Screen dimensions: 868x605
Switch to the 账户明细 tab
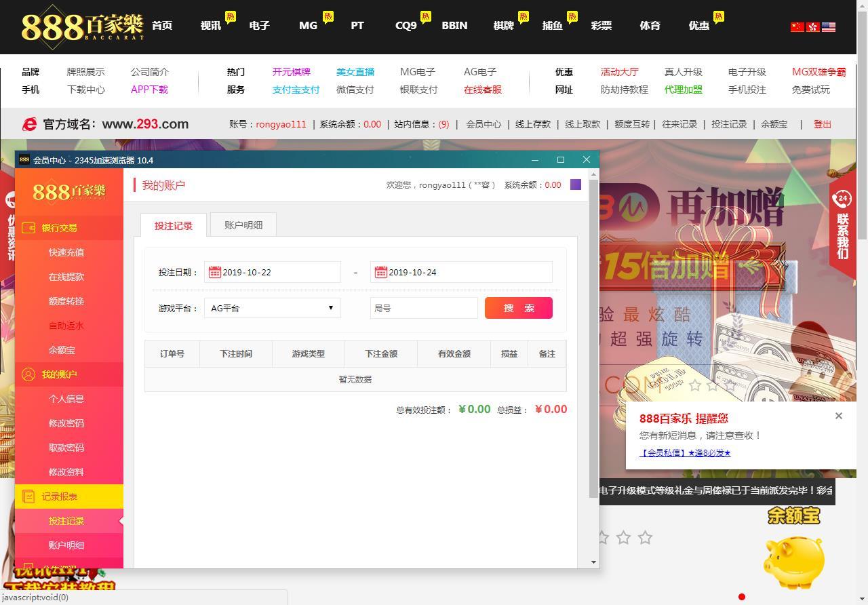(x=243, y=225)
